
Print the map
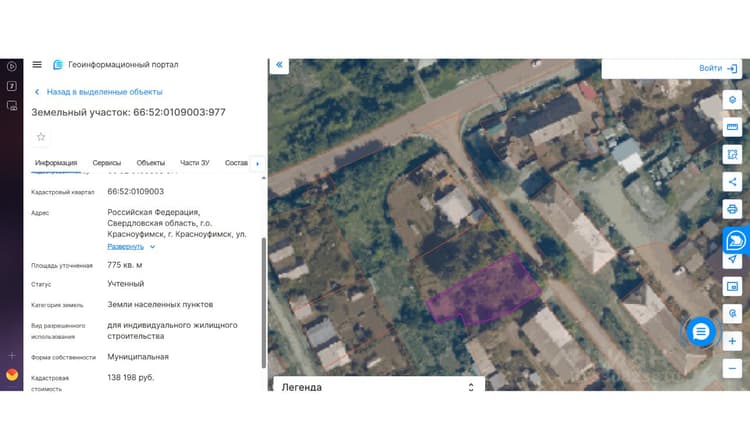[732, 209]
